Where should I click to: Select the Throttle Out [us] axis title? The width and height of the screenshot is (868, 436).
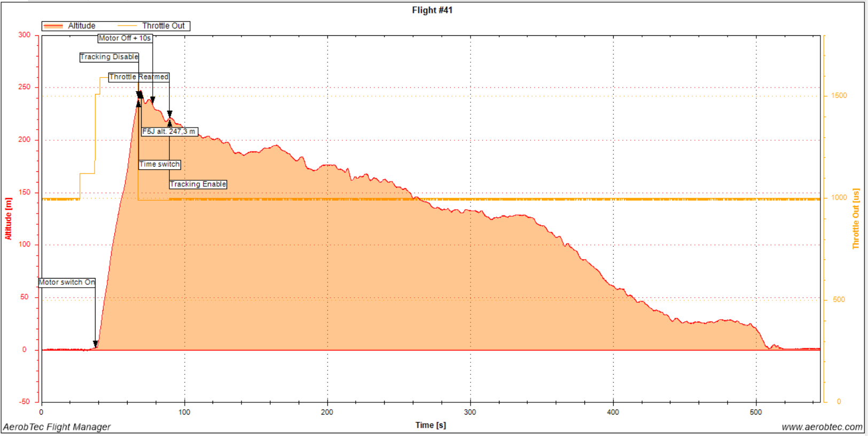(856, 219)
